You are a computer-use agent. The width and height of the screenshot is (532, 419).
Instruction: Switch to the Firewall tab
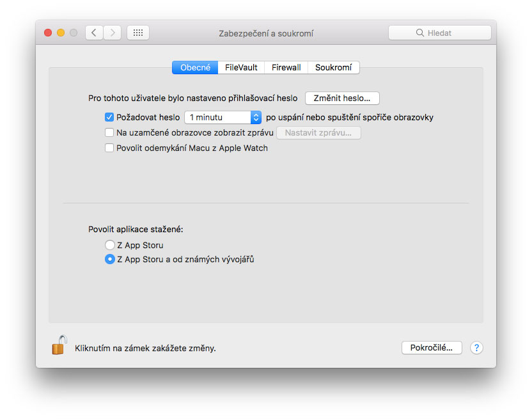point(286,68)
